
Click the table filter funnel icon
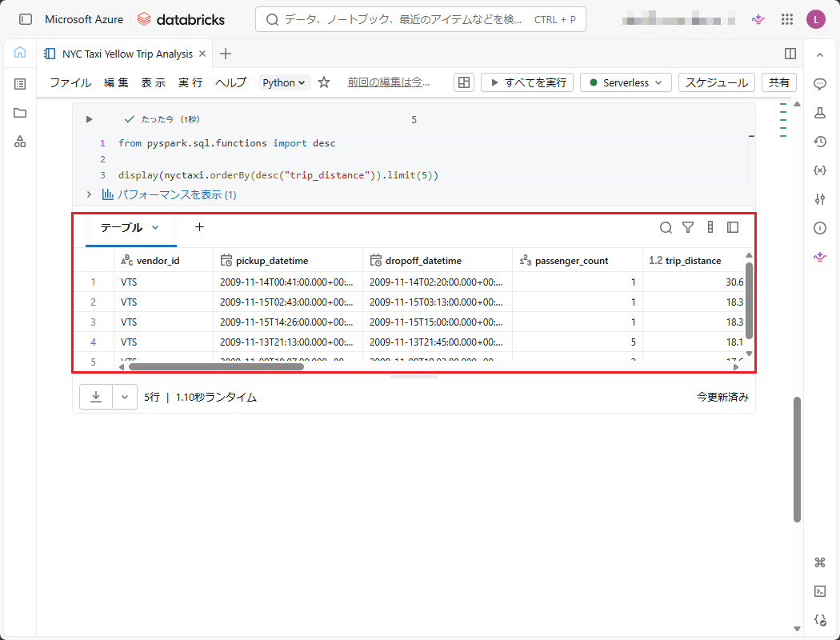tap(688, 228)
